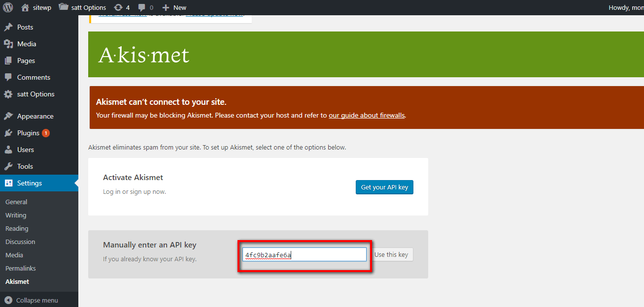Click the Tools wrench icon

(8, 166)
